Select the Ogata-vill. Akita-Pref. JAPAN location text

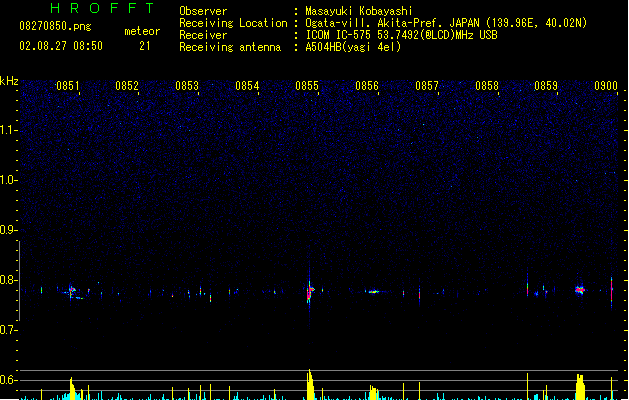pyautogui.click(x=446, y=23)
